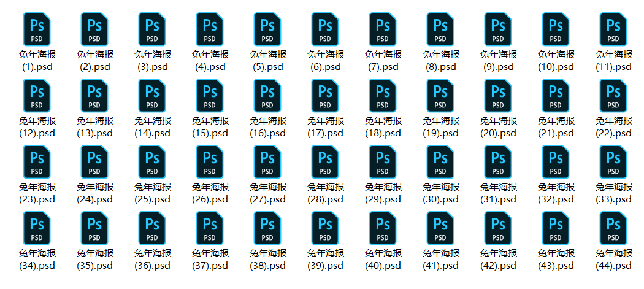Click the file name 兔年海报 (4).psd
The width and height of the screenshot is (644, 289).
pyautogui.click(x=210, y=60)
